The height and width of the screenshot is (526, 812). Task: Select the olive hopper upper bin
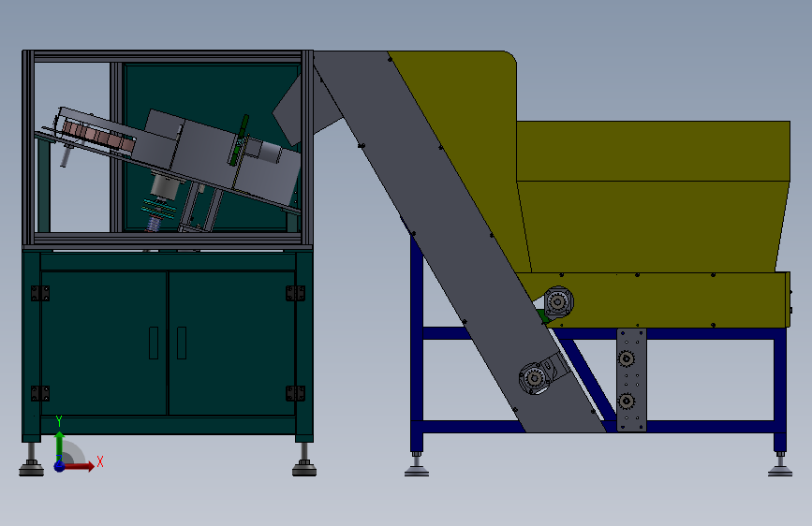pyautogui.click(x=653, y=151)
